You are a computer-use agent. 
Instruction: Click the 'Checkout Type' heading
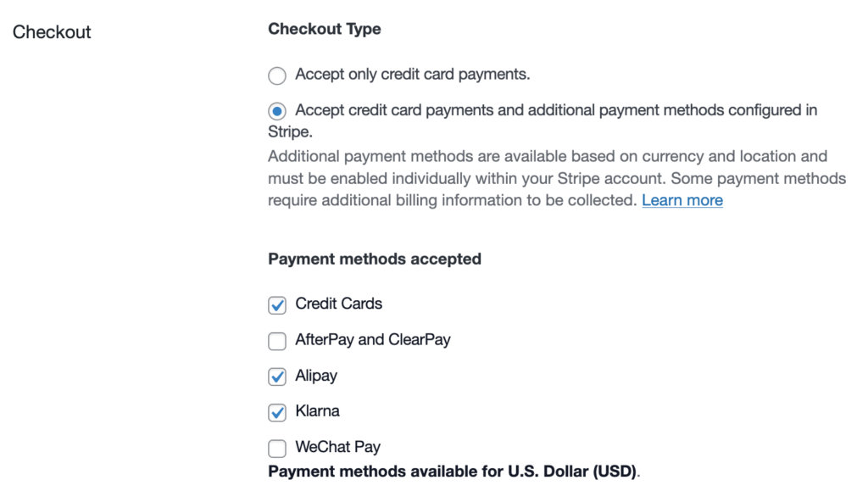pos(324,29)
